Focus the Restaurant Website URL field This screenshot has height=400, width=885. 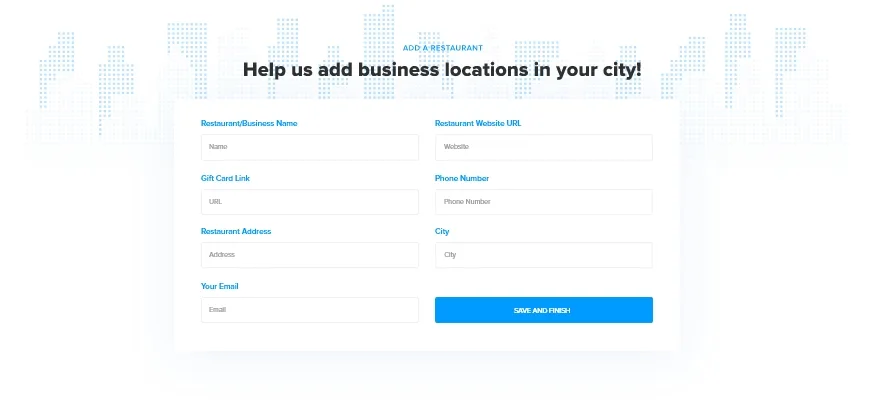(x=544, y=147)
